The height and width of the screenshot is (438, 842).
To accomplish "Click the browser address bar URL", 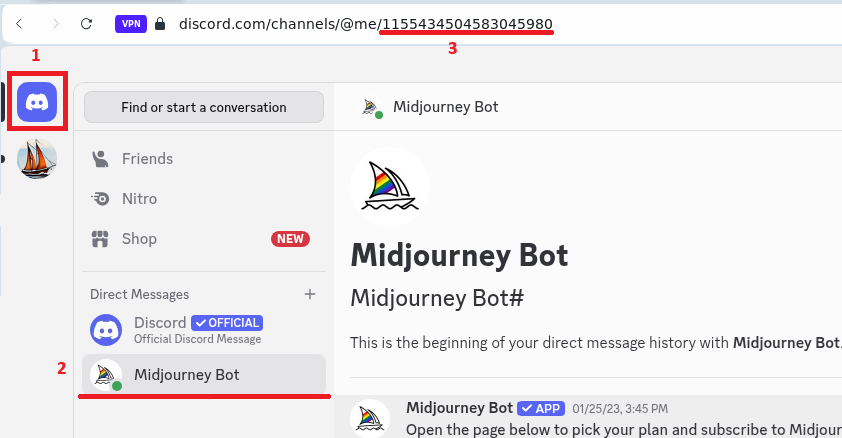I will [x=365, y=23].
